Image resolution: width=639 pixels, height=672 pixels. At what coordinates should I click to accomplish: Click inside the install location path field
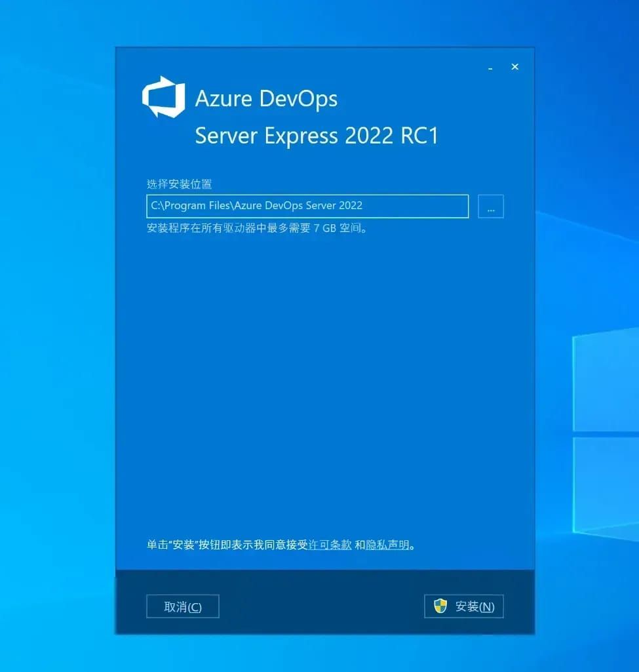[307, 206]
